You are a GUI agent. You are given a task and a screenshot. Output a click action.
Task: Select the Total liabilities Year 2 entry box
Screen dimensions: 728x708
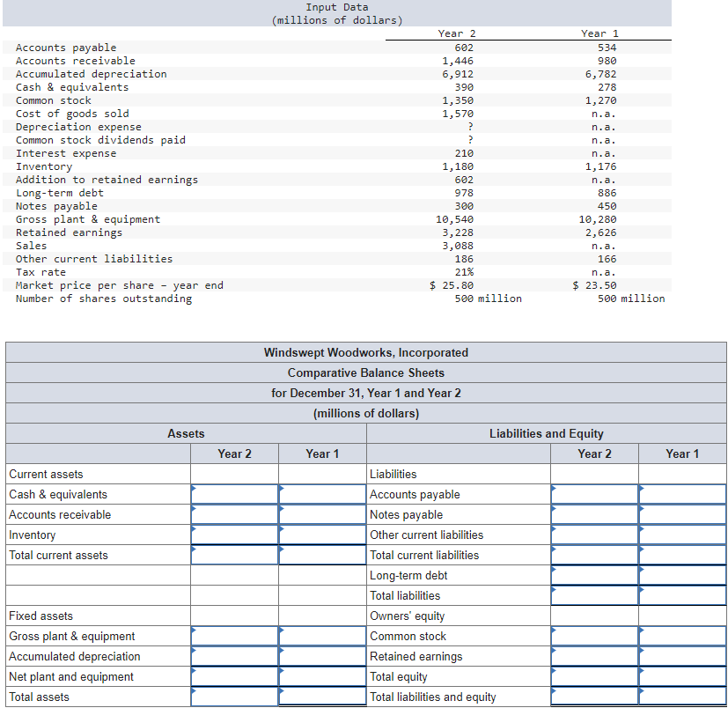tap(593, 595)
